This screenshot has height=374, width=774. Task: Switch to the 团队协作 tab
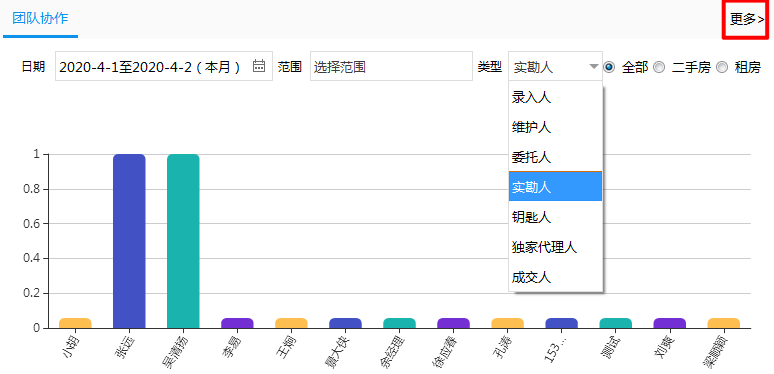(40, 19)
